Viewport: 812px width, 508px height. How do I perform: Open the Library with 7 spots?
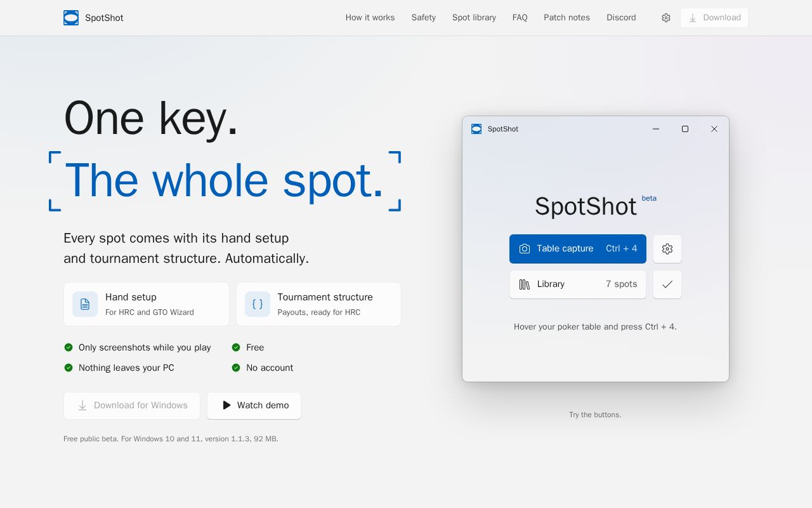[578, 284]
